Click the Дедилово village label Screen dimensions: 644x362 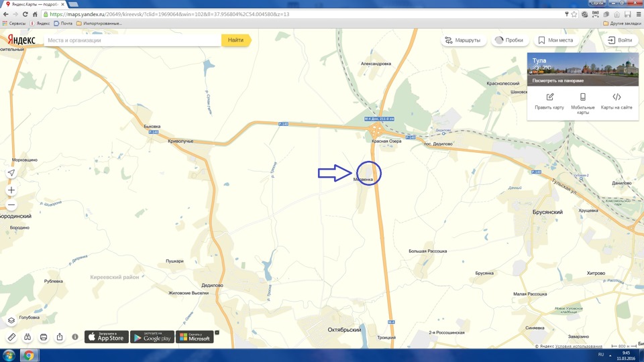[213, 286]
